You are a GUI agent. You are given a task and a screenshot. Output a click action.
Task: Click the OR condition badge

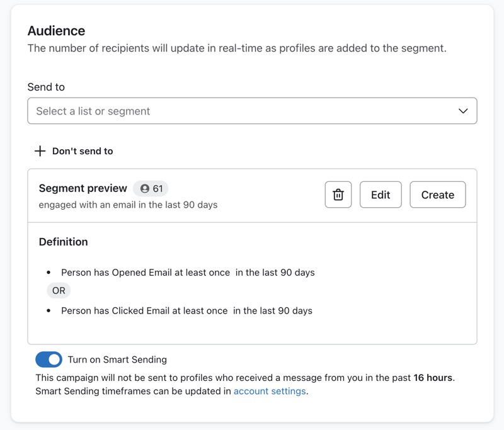click(59, 291)
